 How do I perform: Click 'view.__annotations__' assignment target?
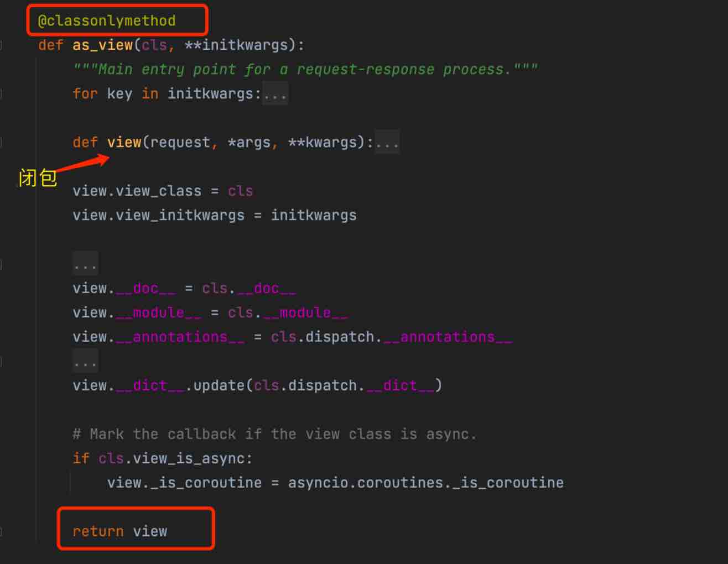159,337
